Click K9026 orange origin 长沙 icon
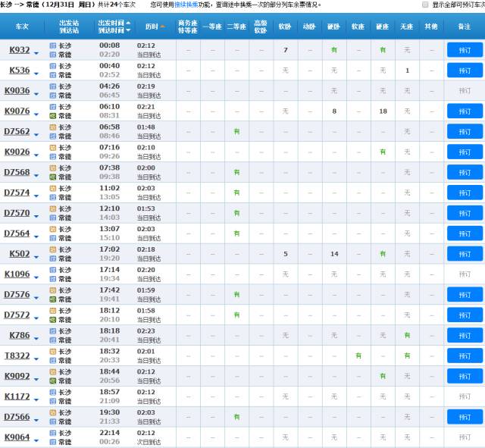485x448 pixels. (x=53, y=148)
